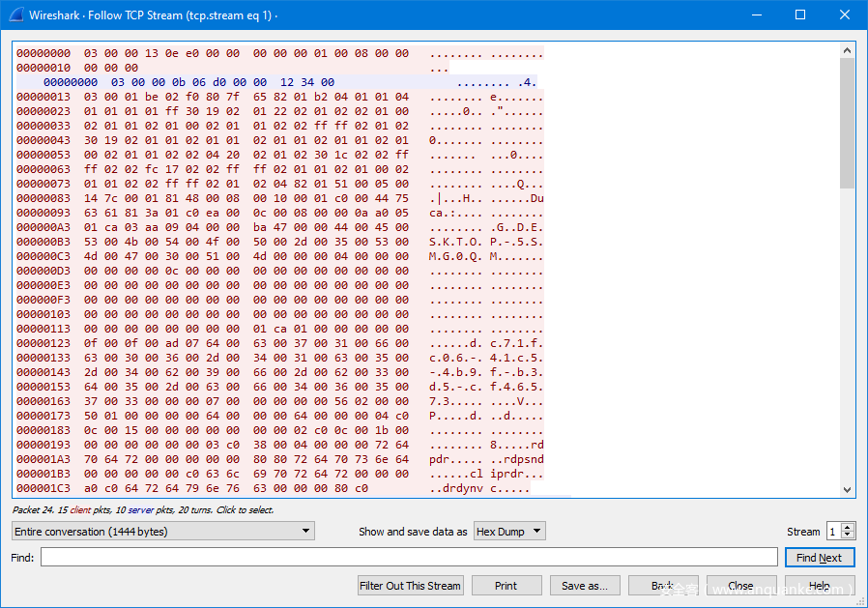Viewport: 868px width, 608px height.
Task: Click the row at offset 00000093
Action: 279,213
